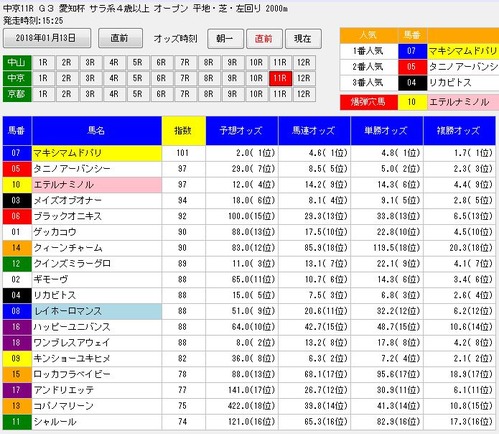Select horse マキシマムドパリ in table
Image resolution: width=499 pixels, height=434 pixels.
pos(97,153)
